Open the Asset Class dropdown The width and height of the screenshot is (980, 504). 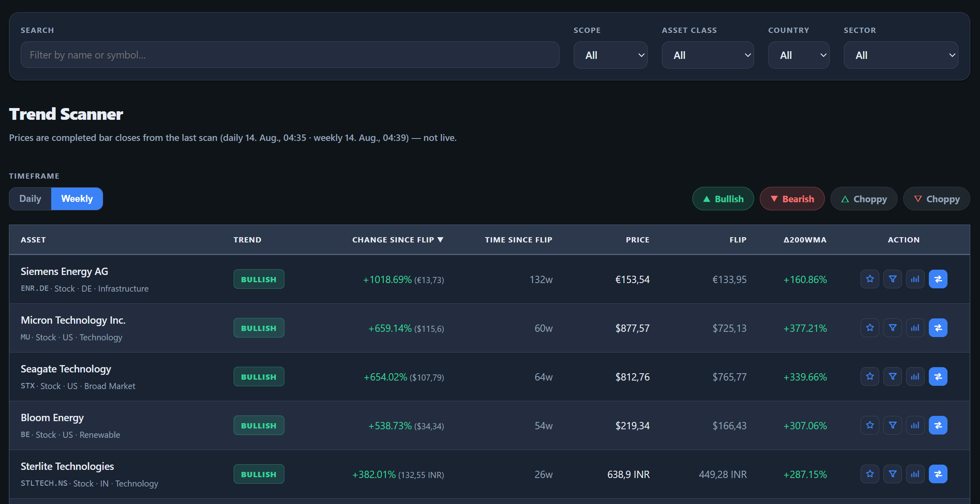click(x=707, y=55)
